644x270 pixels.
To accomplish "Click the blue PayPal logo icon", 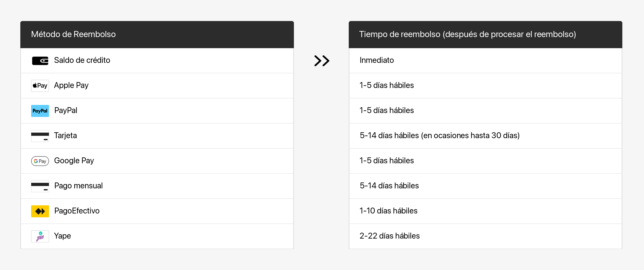I will [x=40, y=111].
